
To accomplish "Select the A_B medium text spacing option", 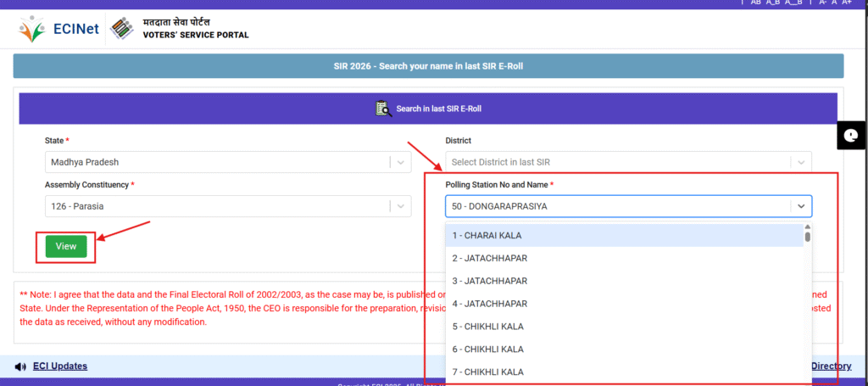I will click(773, 3).
